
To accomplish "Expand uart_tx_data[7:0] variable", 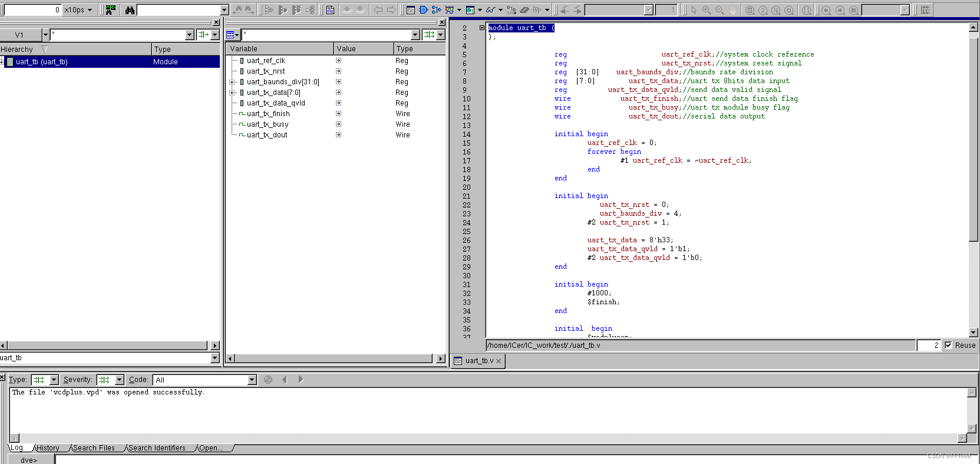I will 232,93.
